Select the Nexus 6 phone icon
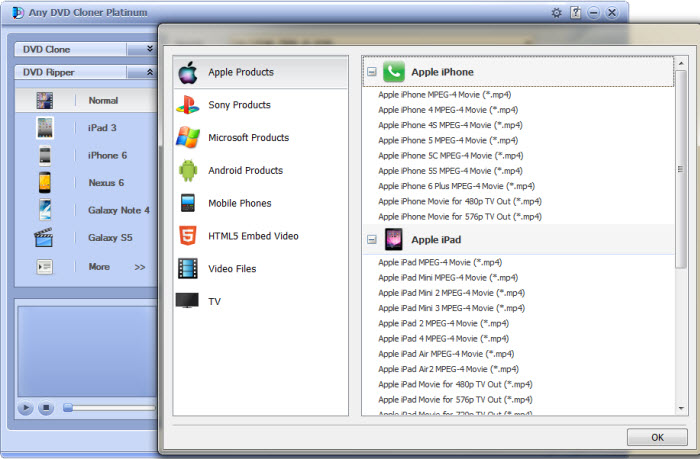The image size is (700, 459). click(45, 183)
